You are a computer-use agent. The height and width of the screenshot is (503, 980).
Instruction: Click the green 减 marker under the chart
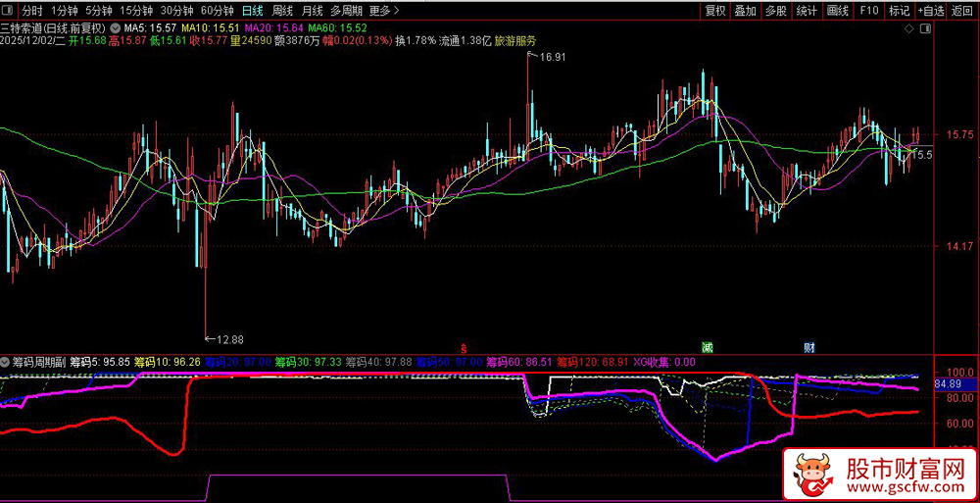706,347
